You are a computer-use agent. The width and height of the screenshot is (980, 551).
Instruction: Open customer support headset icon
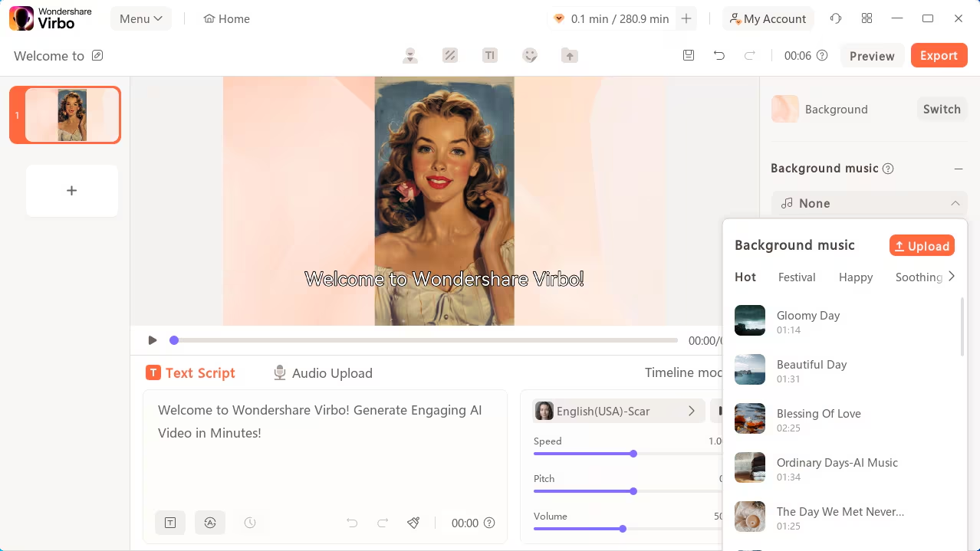pyautogui.click(x=836, y=18)
